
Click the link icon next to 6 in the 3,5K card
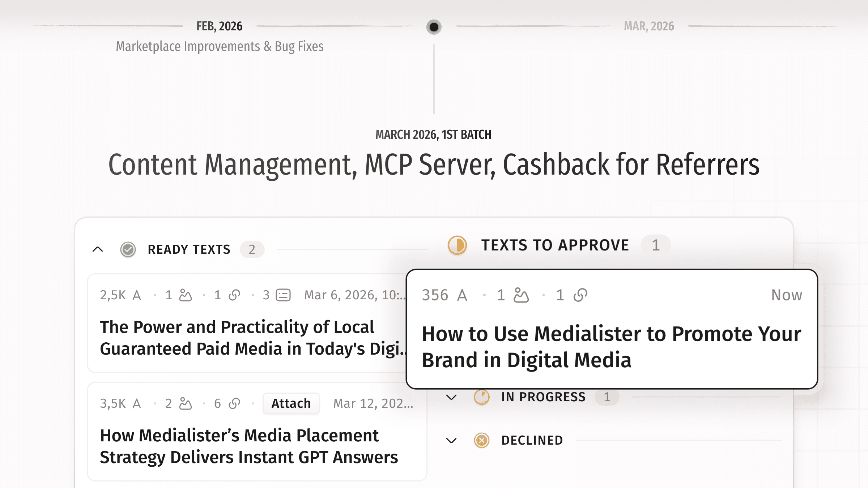click(x=234, y=403)
